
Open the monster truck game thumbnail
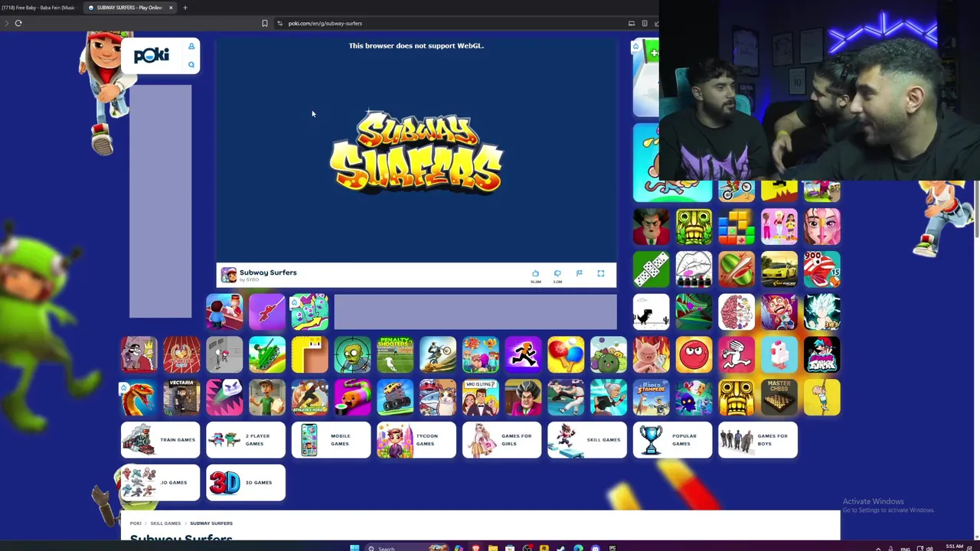tap(395, 397)
